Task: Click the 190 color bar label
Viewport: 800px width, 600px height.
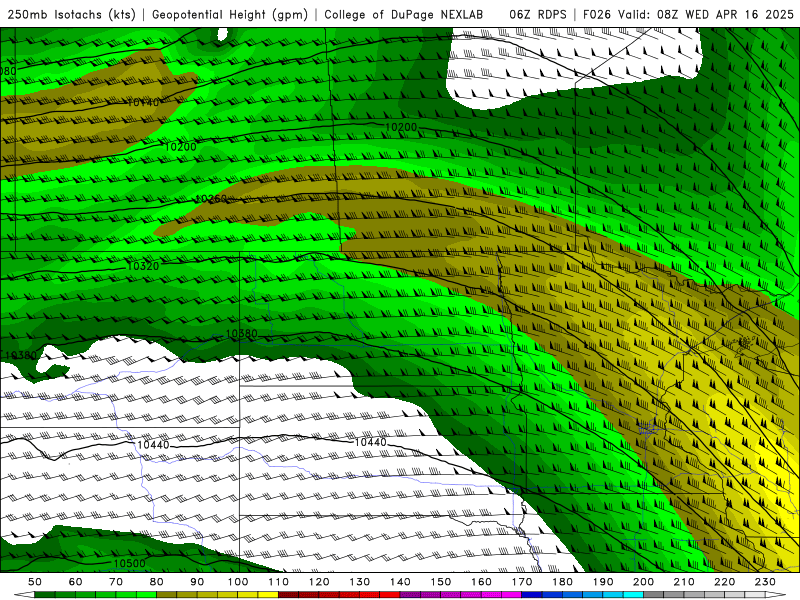Action: click(x=603, y=582)
